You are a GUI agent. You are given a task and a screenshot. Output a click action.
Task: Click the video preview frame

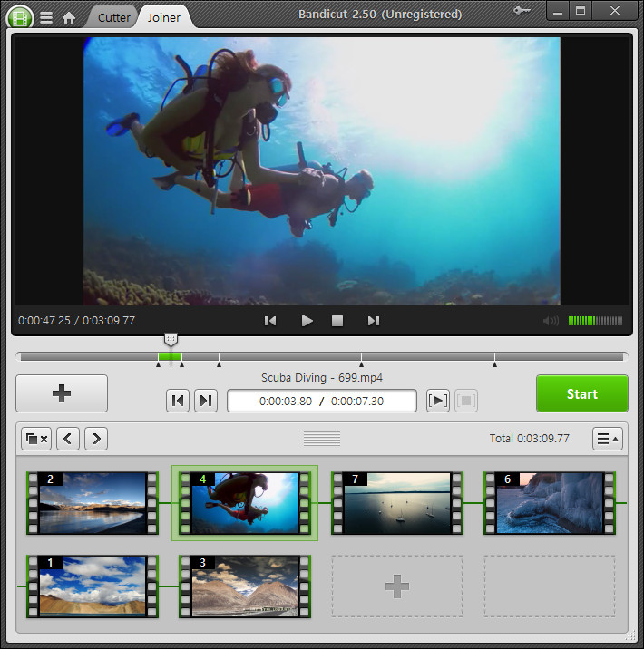click(x=322, y=171)
